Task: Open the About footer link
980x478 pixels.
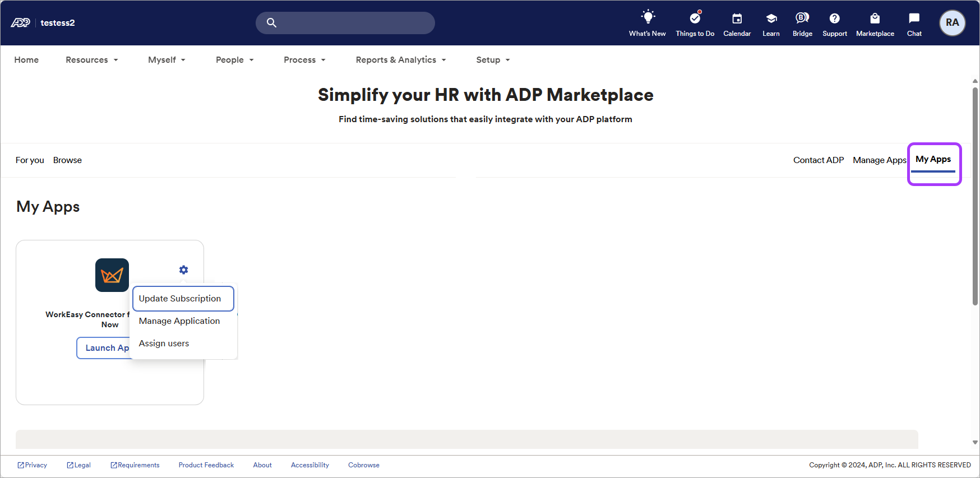Action: click(x=262, y=465)
